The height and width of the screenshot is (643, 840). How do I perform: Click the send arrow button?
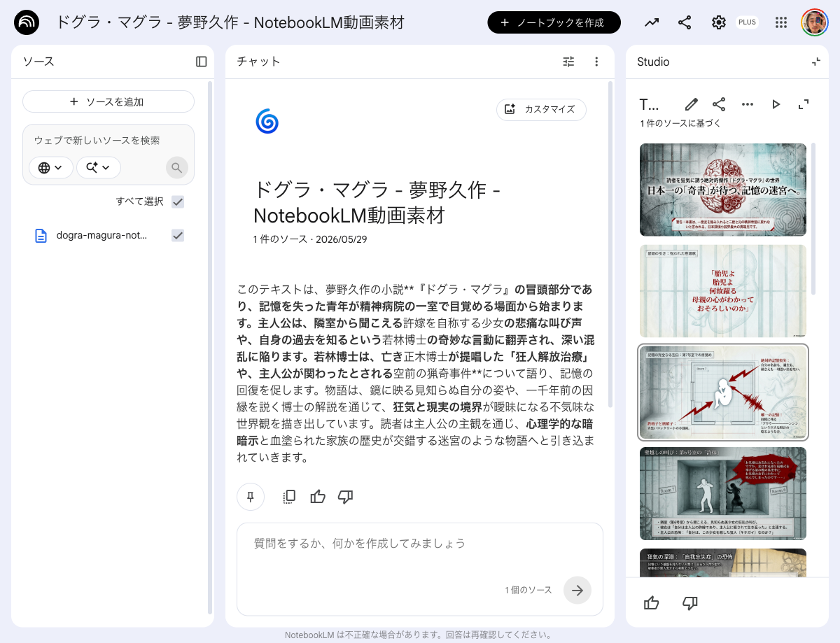577,590
